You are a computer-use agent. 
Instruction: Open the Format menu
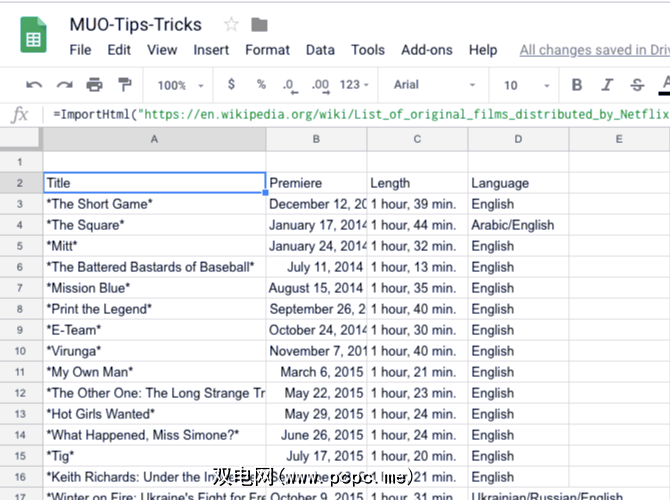pyautogui.click(x=267, y=50)
